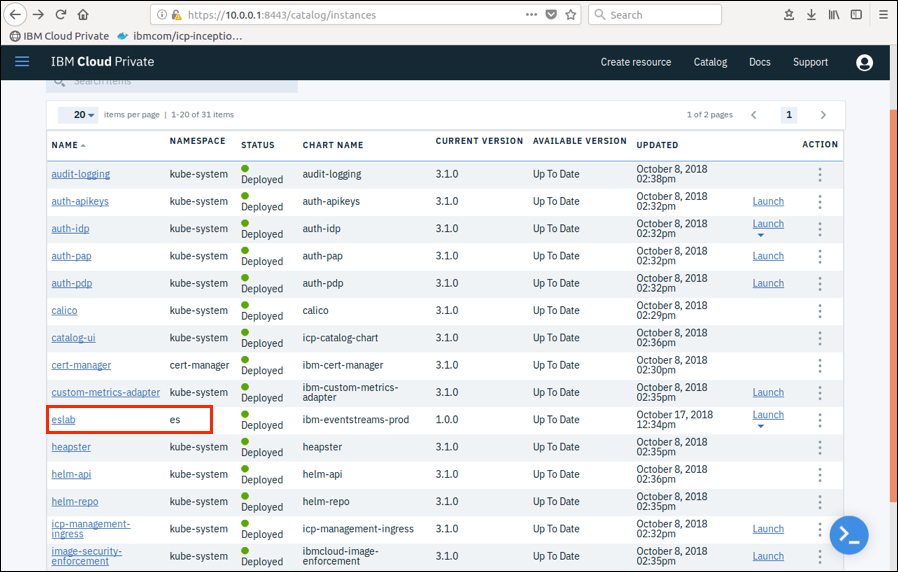898x572 pixels.
Task: Open action menu for audit-logging row
Action: 820,175
